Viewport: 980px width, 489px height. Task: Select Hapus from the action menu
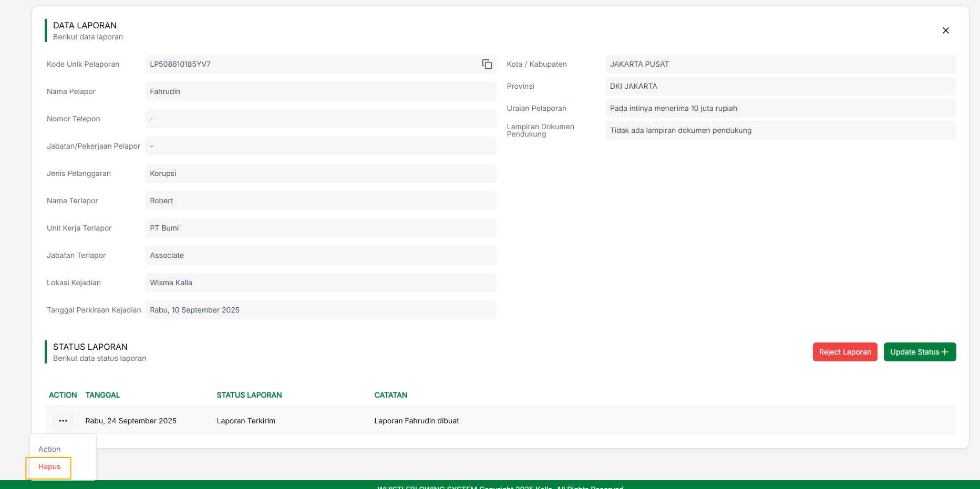(x=48, y=466)
